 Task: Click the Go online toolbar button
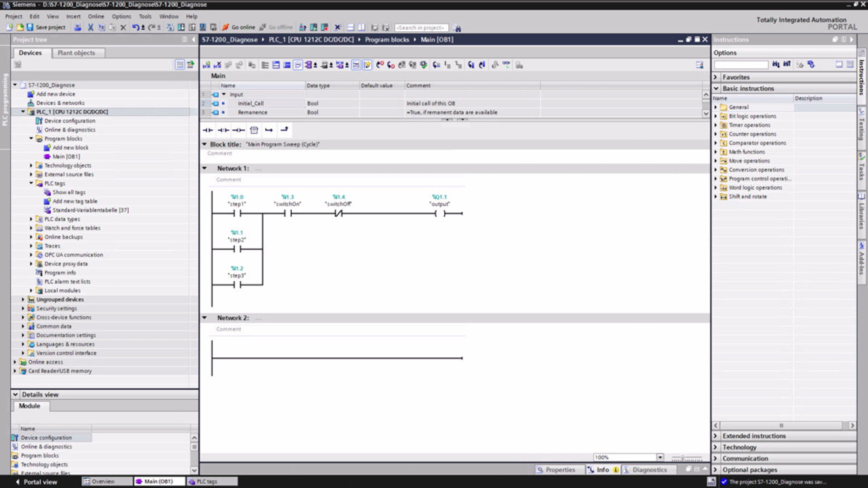click(238, 28)
